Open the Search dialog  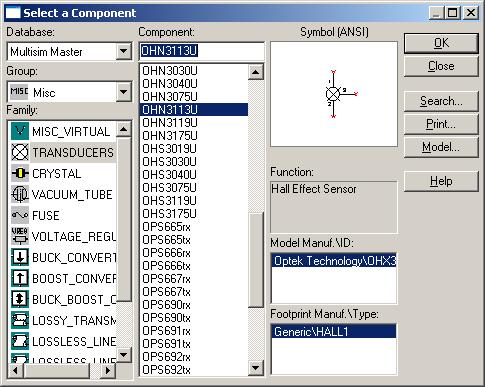(441, 101)
